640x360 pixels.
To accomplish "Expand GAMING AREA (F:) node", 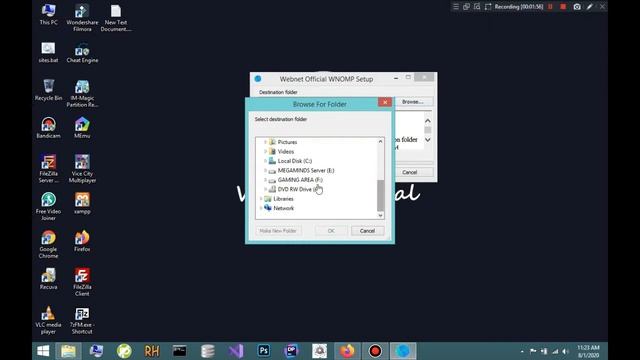I will tap(265, 180).
